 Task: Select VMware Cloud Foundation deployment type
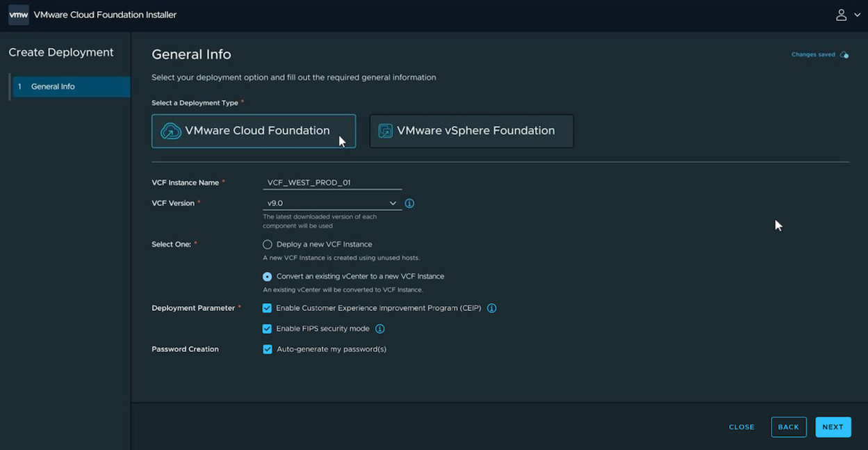tap(254, 131)
